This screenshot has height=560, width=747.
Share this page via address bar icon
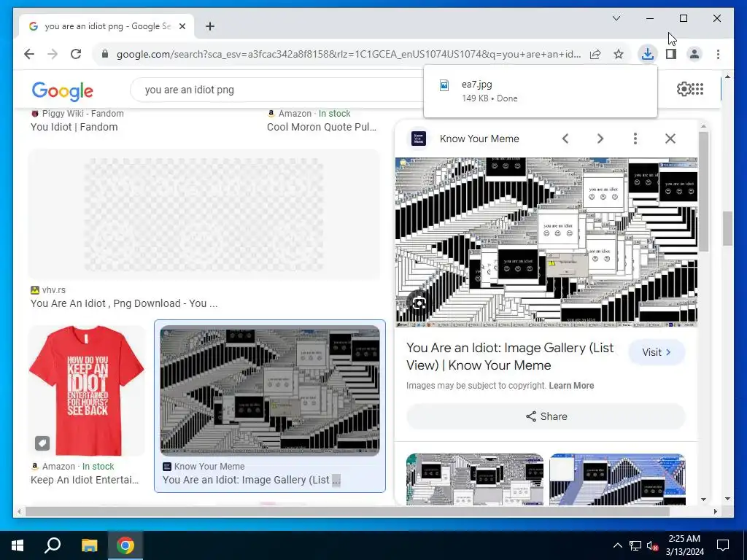coord(595,54)
